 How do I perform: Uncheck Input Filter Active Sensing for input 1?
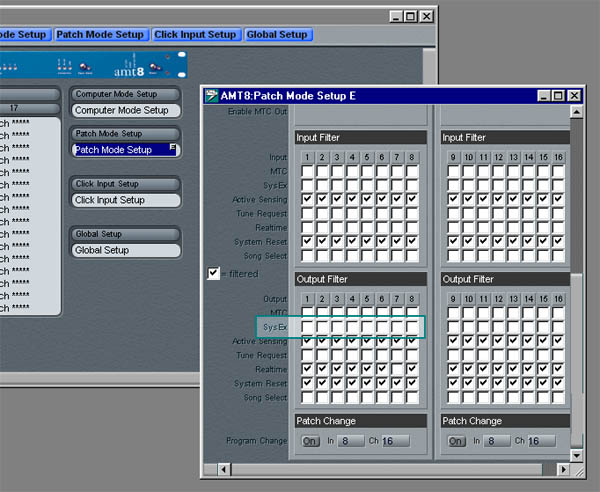307,199
